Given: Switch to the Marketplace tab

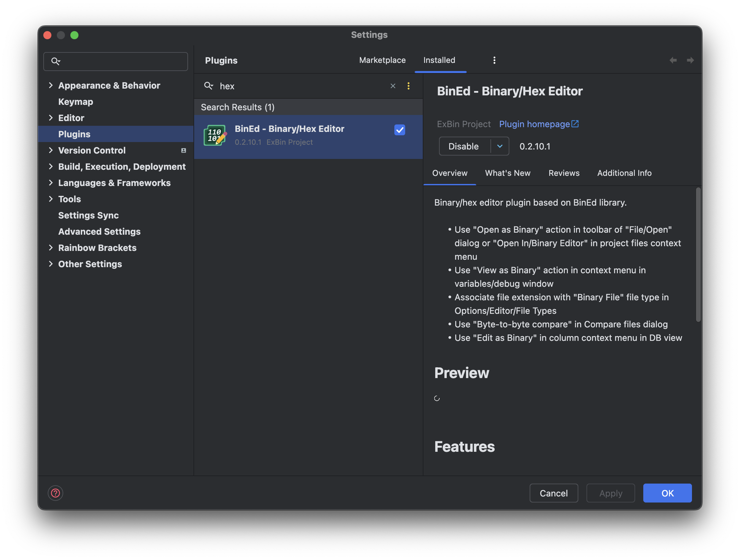Looking at the screenshot, I should tap(382, 60).
